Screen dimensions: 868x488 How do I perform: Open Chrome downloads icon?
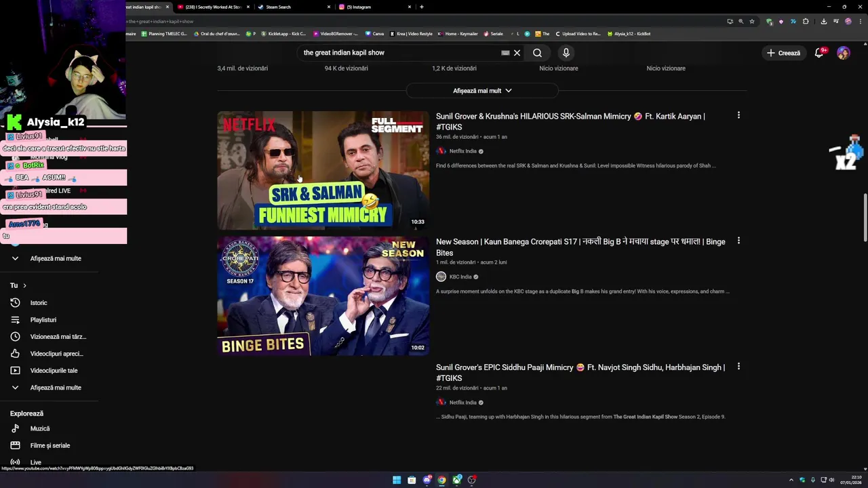tap(823, 21)
